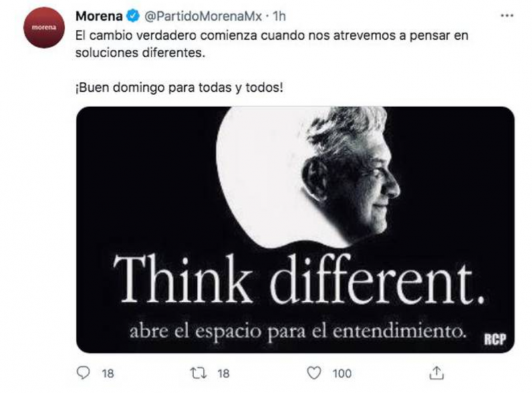View the reply count of 18
532x393 pixels.
tap(108, 373)
